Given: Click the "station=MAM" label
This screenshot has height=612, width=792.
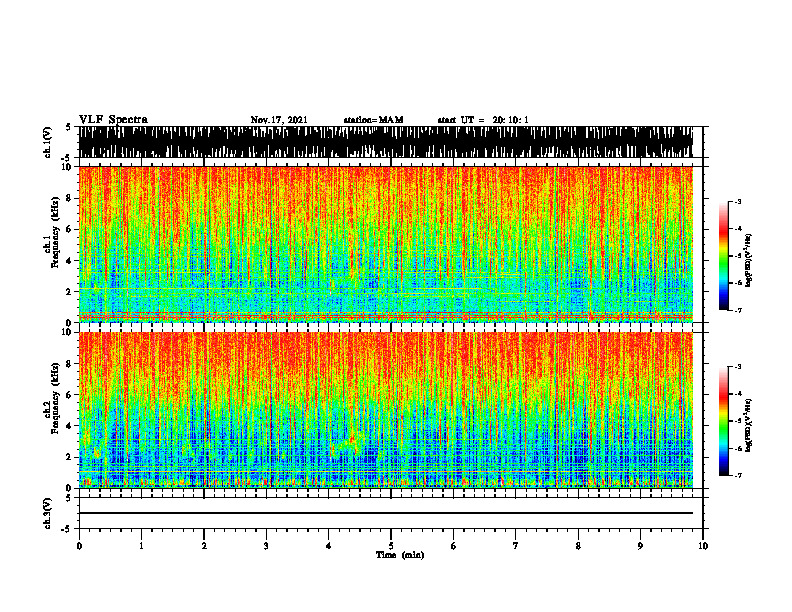Looking at the screenshot, I should 373,120.
